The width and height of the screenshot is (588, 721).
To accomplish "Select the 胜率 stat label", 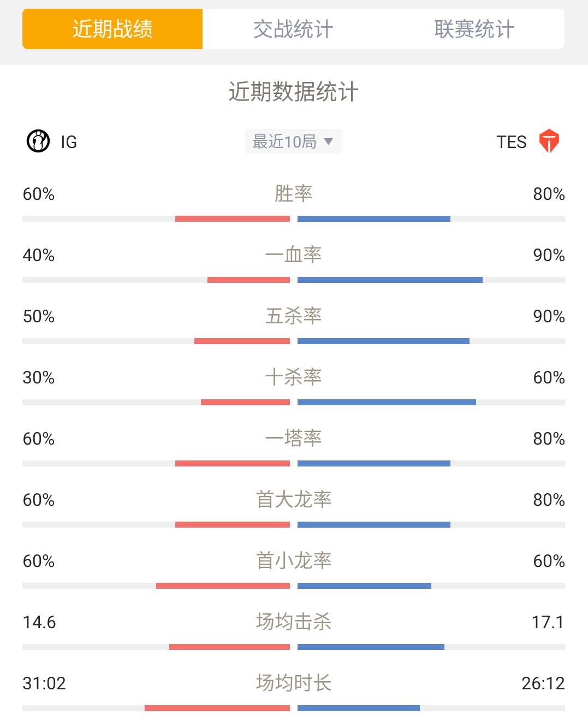I will pos(294,193).
